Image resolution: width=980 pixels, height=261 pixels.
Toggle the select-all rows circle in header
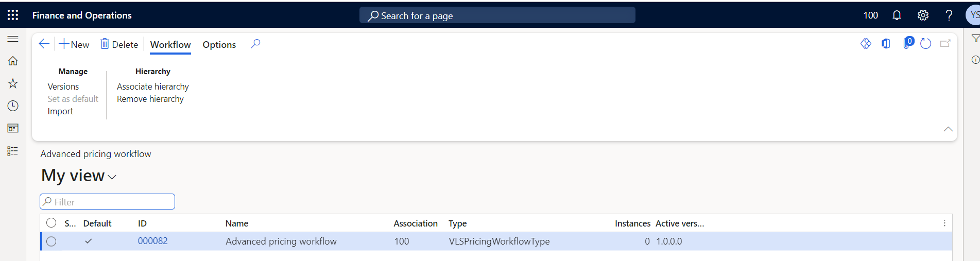(51, 223)
